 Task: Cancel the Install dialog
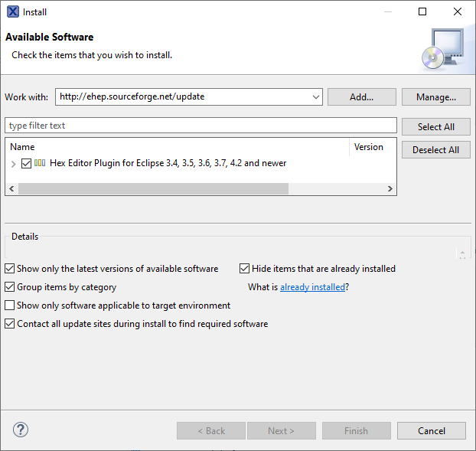[431, 430]
